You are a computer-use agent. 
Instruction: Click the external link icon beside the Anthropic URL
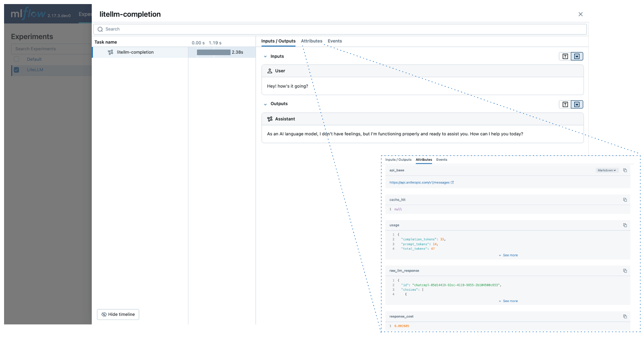click(452, 183)
